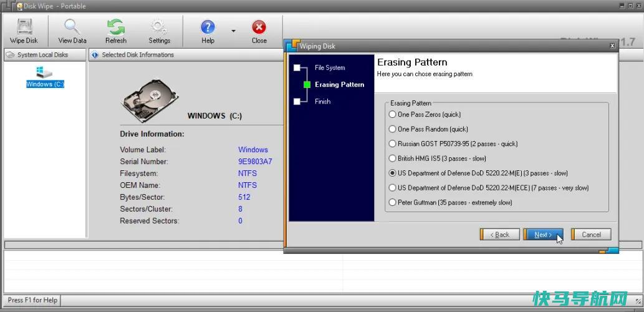This screenshot has height=312, width=644.
Task: Choose Russian GOST P50739-95 pattern
Action: [453, 144]
